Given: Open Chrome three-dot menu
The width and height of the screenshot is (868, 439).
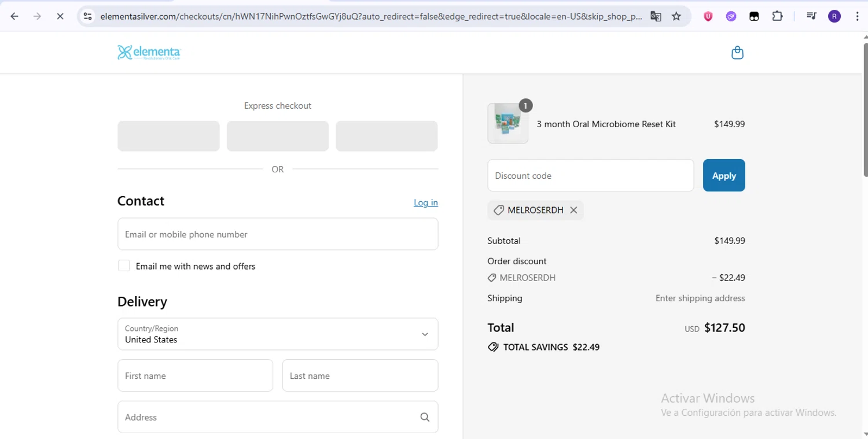Looking at the screenshot, I should (x=857, y=16).
